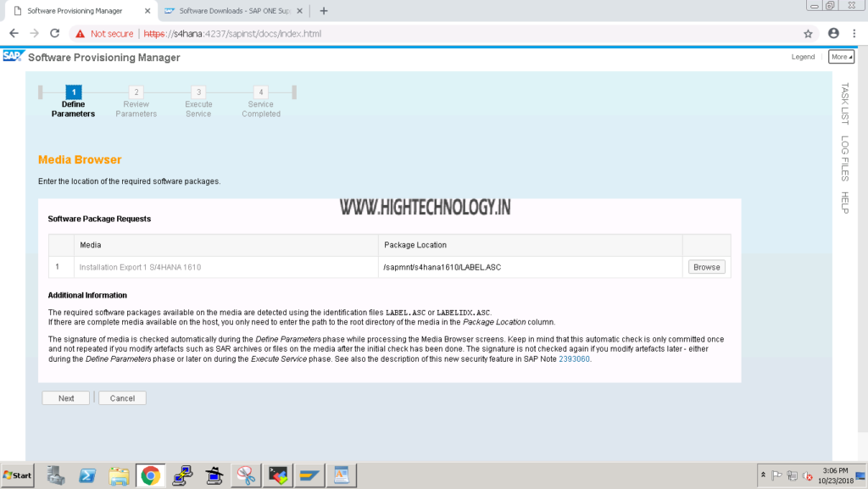The width and height of the screenshot is (868, 489).
Task: Open the WordPad document icon in taskbar
Action: coord(341,475)
